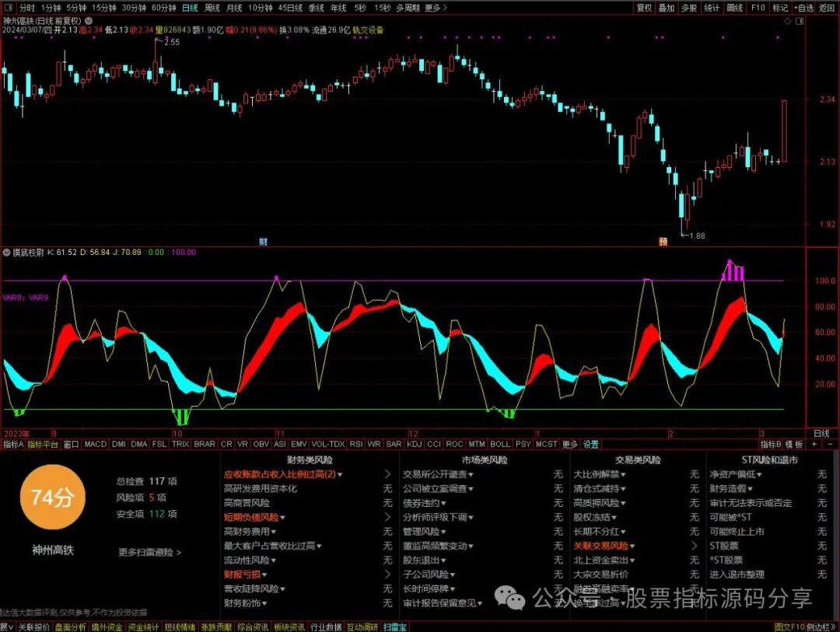Zoom in chart with plus button
The width and height of the screenshot is (840, 632).
click(815, 444)
